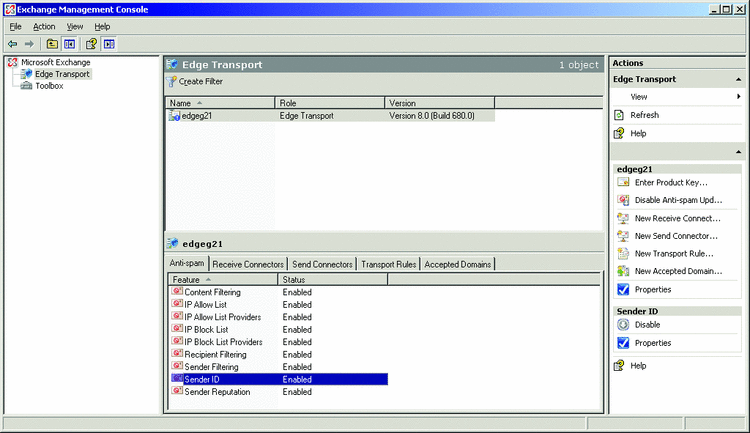Image resolution: width=750 pixels, height=433 pixels.
Task: Click the Sender ID Disable icon
Action: point(623,325)
